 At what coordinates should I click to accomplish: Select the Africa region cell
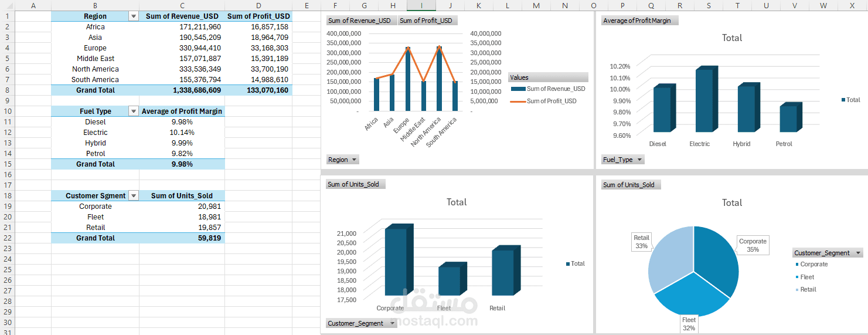pyautogui.click(x=95, y=27)
